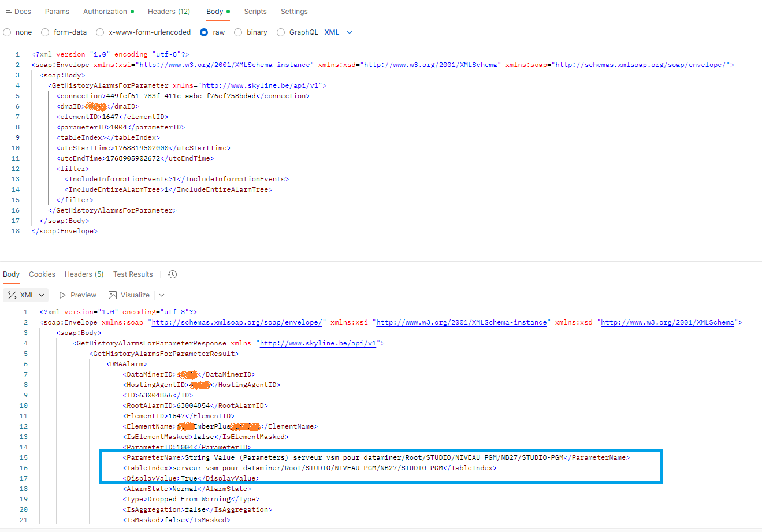The height and width of the screenshot is (532, 762).
Task: Open the response XML format dropdown
Action: point(25,295)
